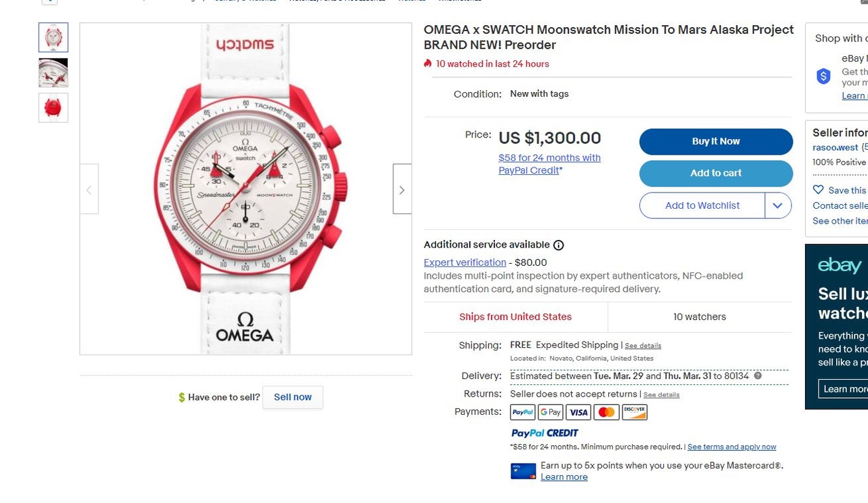Click the PayPal payment icon
868x503 pixels.
tap(523, 412)
